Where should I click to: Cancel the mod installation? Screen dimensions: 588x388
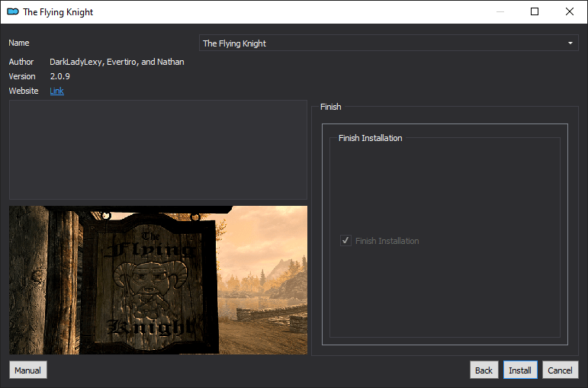[560, 370]
